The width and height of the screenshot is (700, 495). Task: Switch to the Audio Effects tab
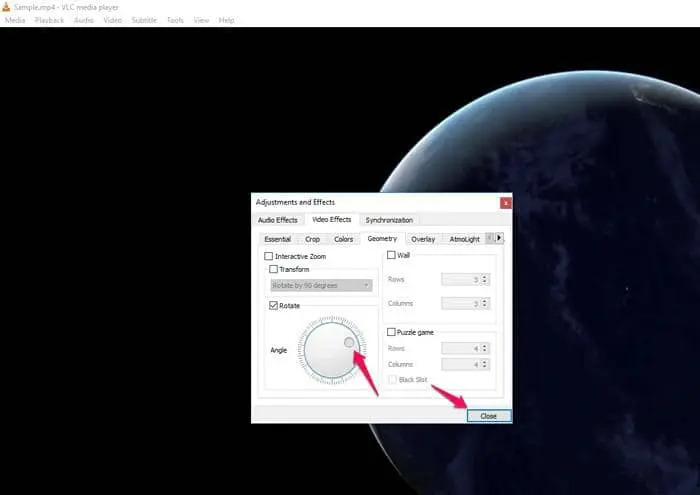click(x=278, y=220)
